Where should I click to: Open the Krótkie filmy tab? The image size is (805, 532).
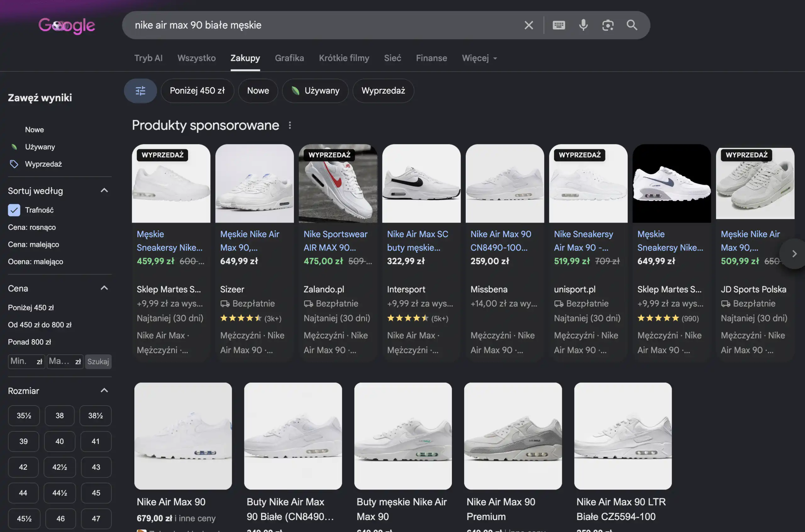click(x=344, y=58)
